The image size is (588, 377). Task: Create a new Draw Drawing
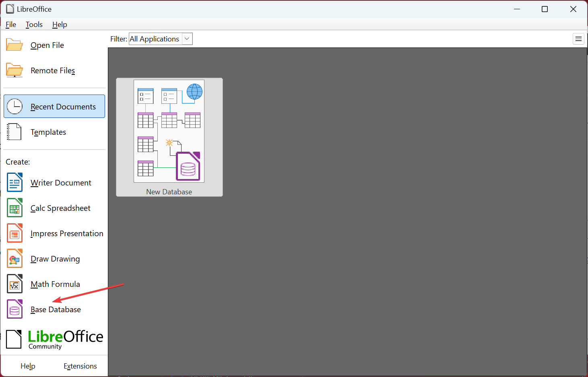[55, 259]
